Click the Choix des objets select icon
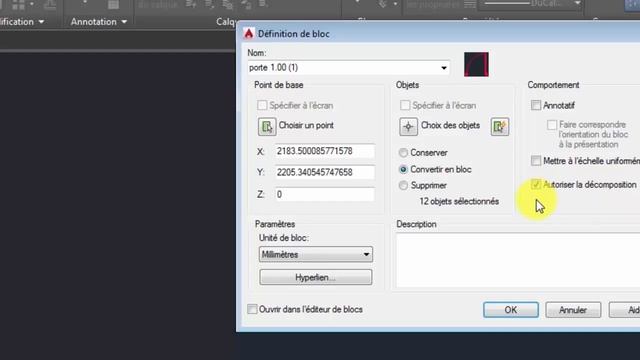Viewport: 640px width, 360px height. click(408, 127)
